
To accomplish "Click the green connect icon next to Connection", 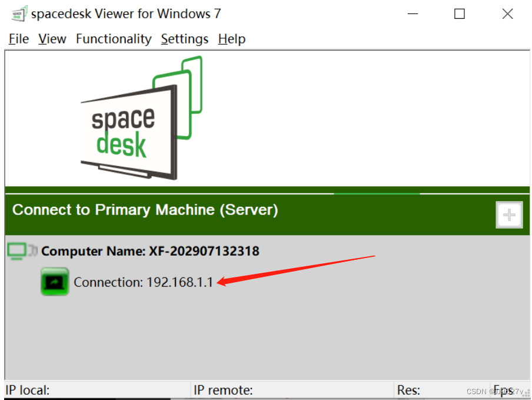I will coord(55,282).
